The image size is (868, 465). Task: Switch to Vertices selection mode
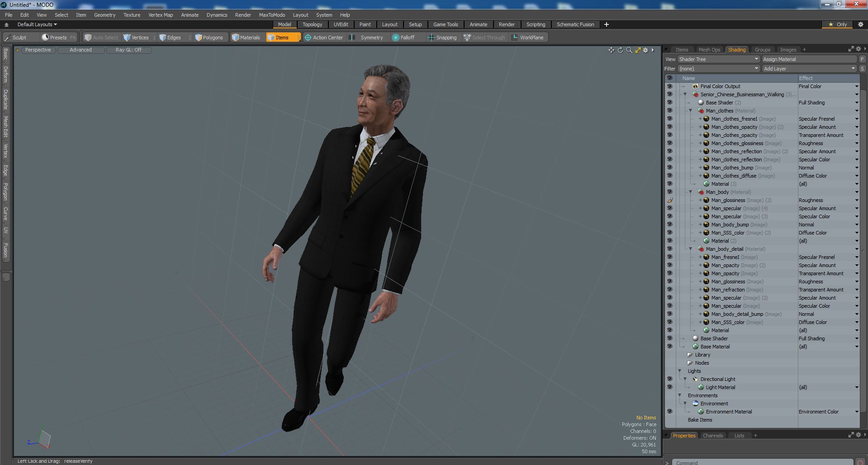coord(139,38)
